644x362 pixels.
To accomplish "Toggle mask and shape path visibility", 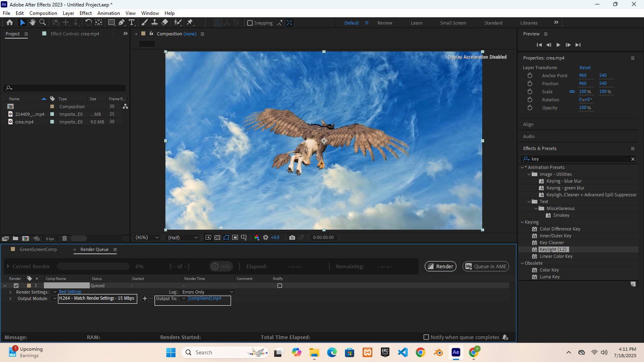I will click(x=226, y=238).
